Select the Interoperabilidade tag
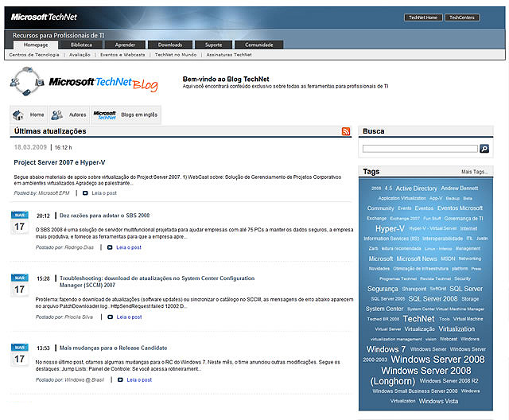The width and height of the screenshot is (509, 420). (x=442, y=239)
